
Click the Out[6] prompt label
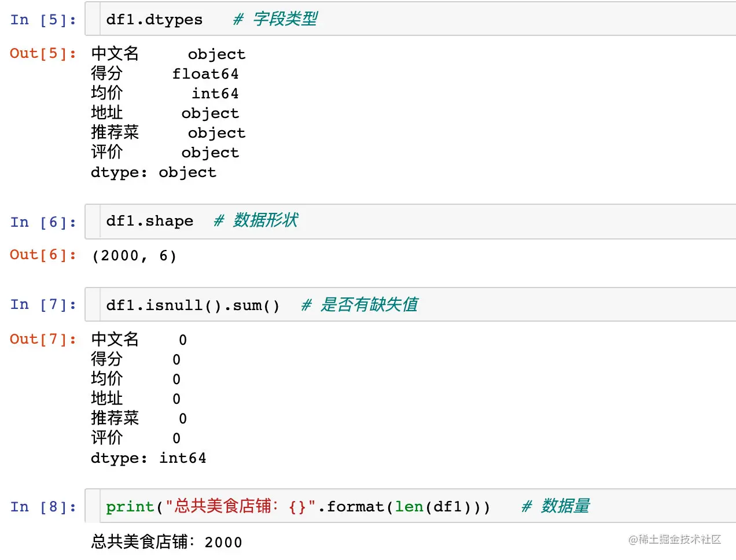tap(43, 255)
